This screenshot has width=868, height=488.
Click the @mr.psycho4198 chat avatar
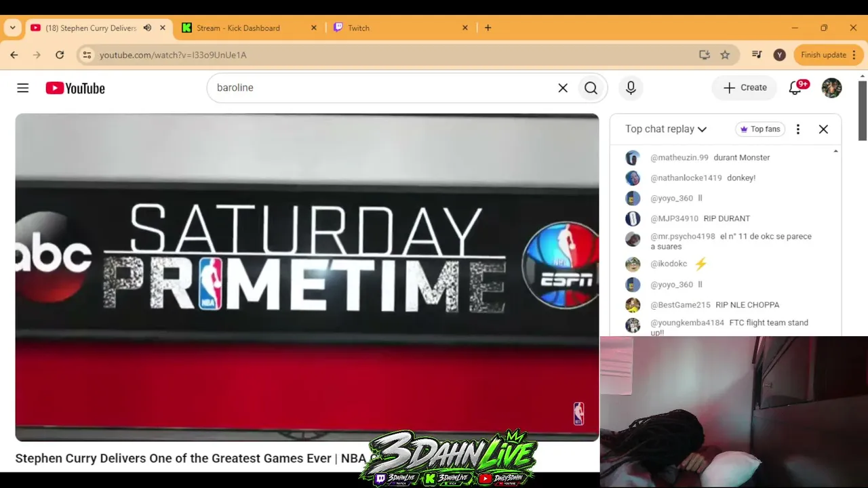(x=633, y=239)
